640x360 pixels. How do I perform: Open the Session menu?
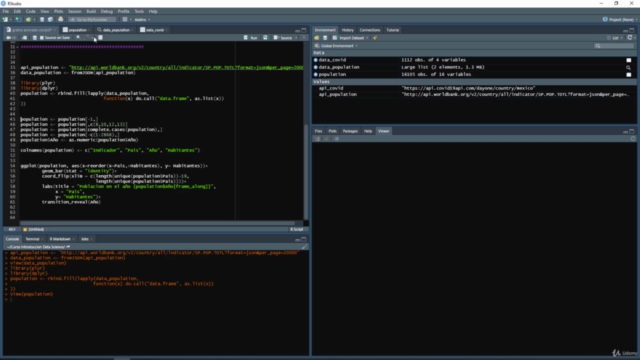pos(74,11)
